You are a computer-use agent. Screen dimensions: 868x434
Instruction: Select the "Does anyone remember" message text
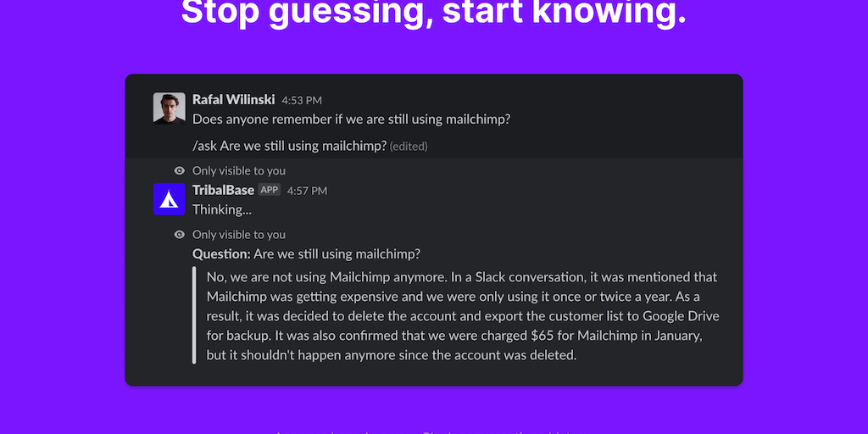pyautogui.click(x=351, y=120)
